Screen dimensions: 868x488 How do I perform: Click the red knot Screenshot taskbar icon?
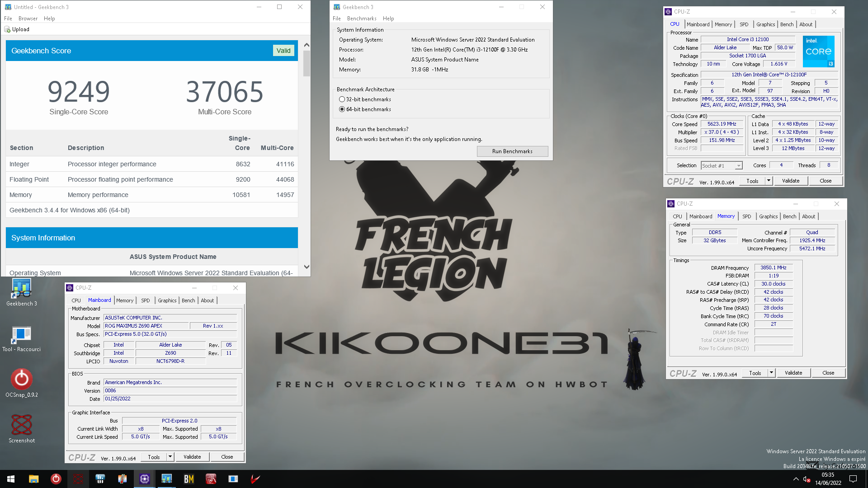pyautogui.click(x=78, y=479)
